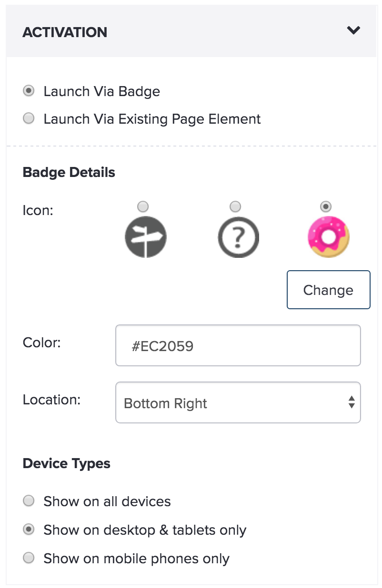
Task: Click the Location dropdown's up-down arrows
Action: click(352, 402)
